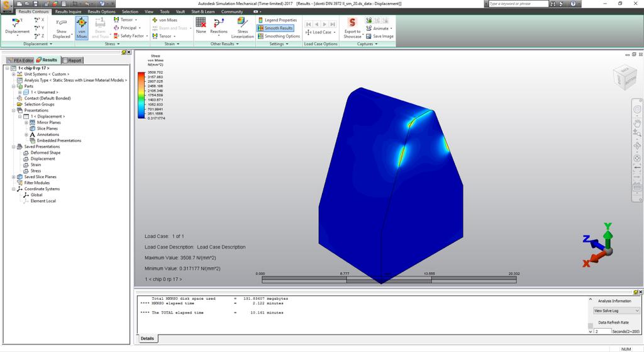644x352 pixels.
Task: Open Stress Linearization tool
Action: coord(242,28)
